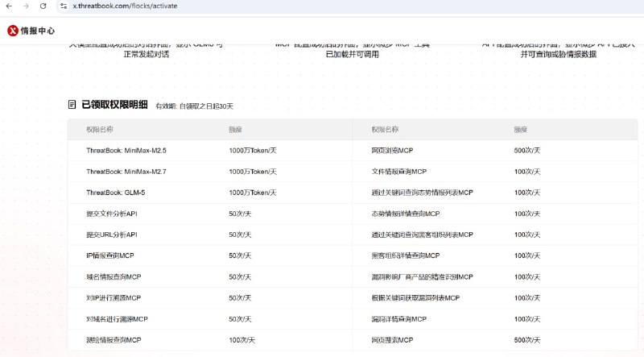Click the 提交URL分析API cell
The image size is (644, 357).
click(112, 235)
